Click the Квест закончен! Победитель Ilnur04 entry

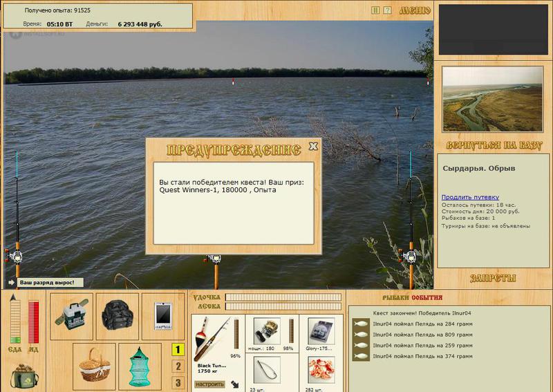point(422,313)
